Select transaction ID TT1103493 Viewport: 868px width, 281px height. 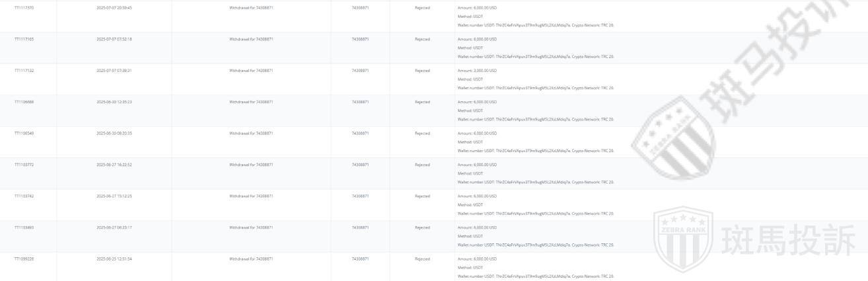[24, 227]
